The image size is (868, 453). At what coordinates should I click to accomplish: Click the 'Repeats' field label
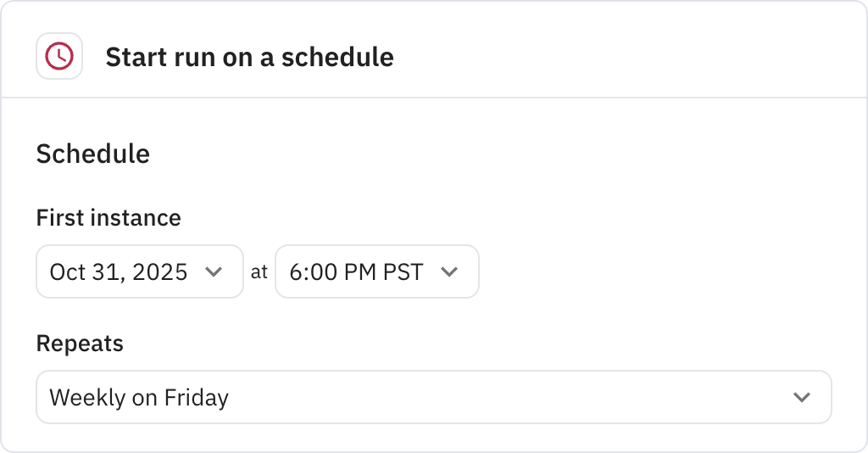(x=80, y=344)
